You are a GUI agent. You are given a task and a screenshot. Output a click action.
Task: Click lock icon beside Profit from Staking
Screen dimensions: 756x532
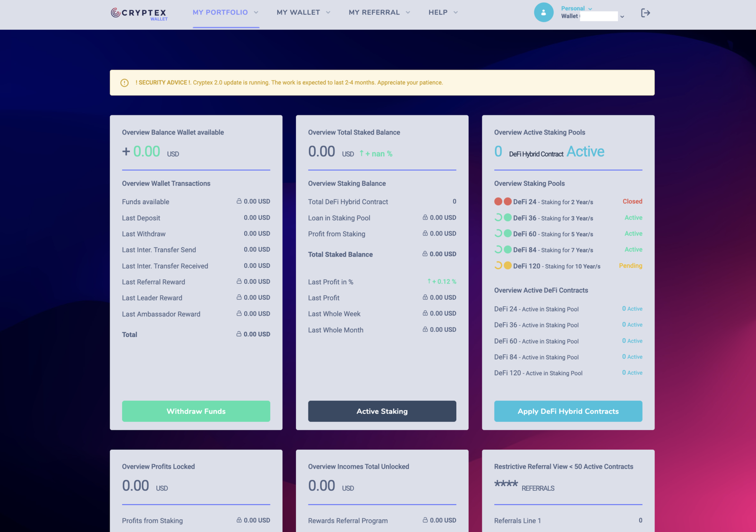click(x=425, y=233)
